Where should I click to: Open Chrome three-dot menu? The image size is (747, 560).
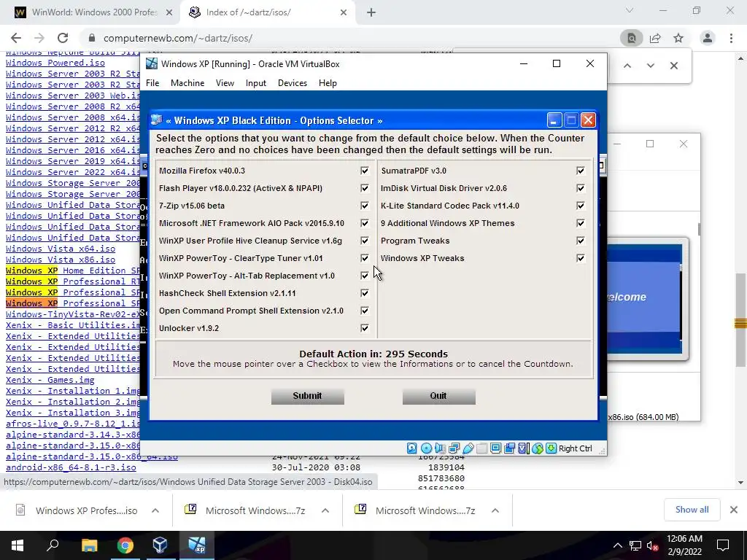(x=731, y=38)
